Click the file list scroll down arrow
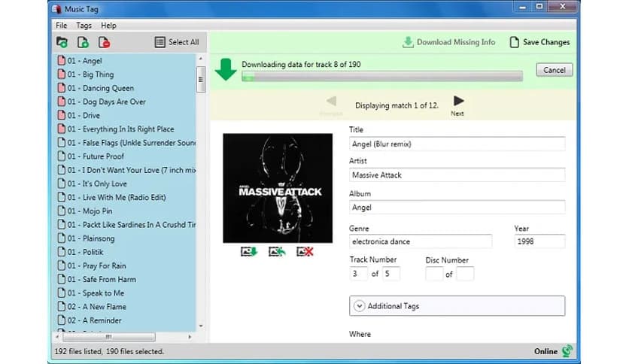 pos(201,326)
